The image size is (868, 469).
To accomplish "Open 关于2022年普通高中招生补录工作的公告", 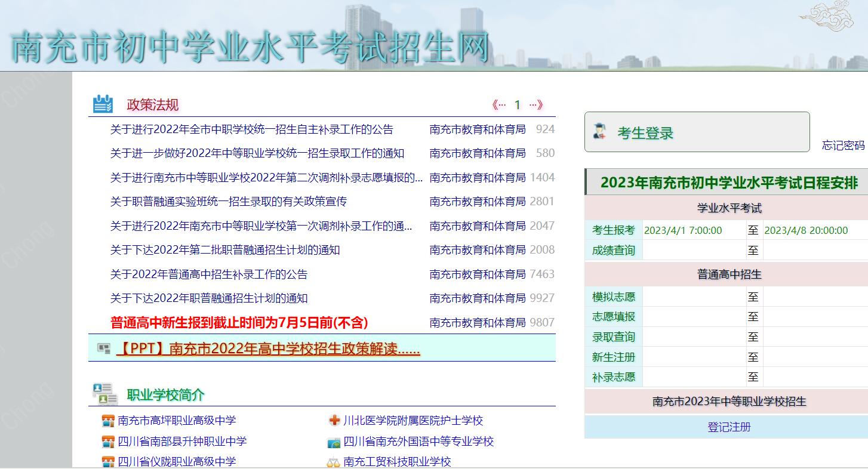I will pos(208,274).
